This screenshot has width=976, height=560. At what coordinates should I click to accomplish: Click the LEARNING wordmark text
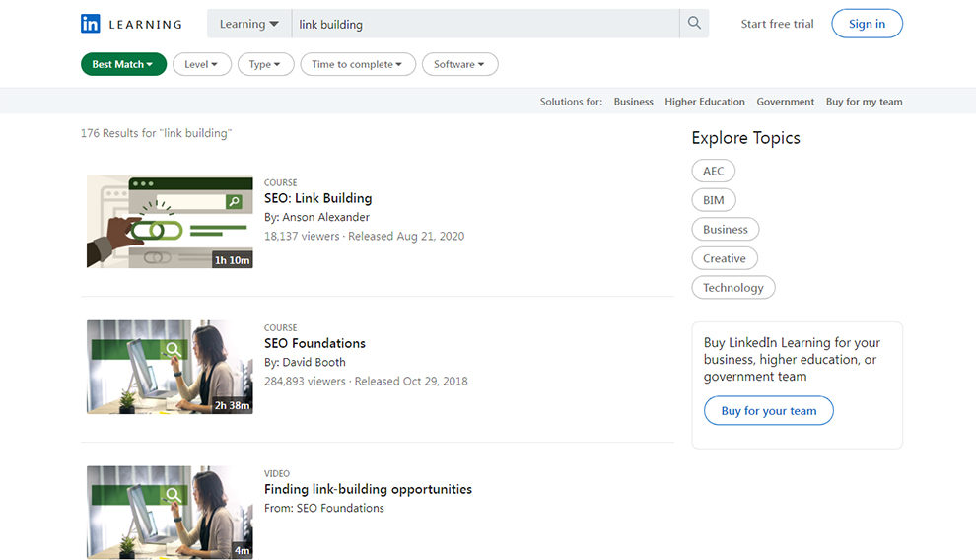tap(146, 25)
